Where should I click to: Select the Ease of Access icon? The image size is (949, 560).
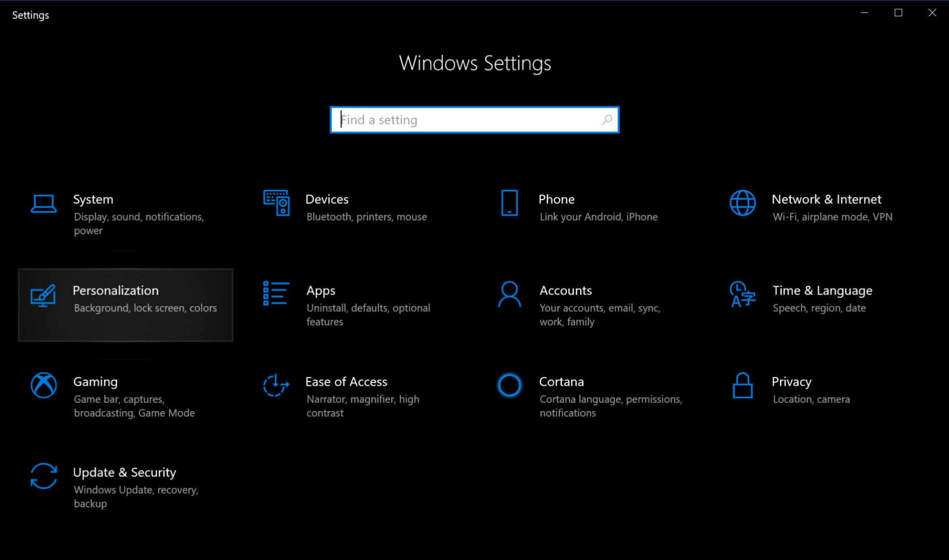[x=276, y=385]
